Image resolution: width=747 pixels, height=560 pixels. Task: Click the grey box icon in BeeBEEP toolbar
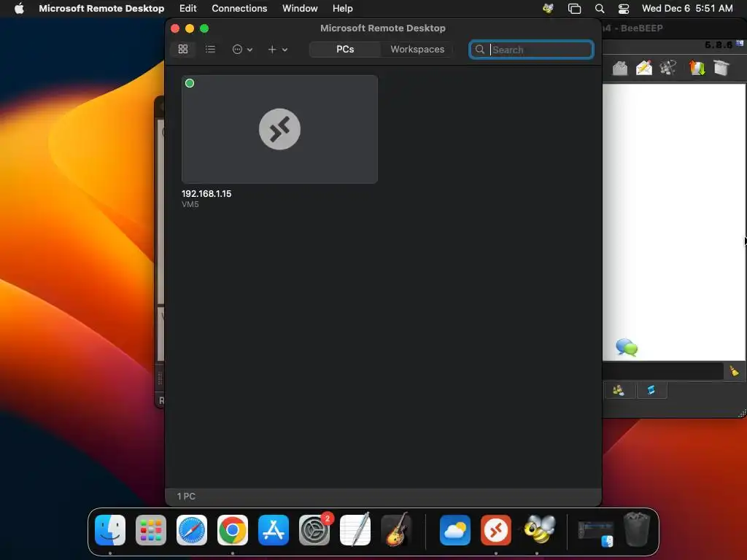[721, 68]
